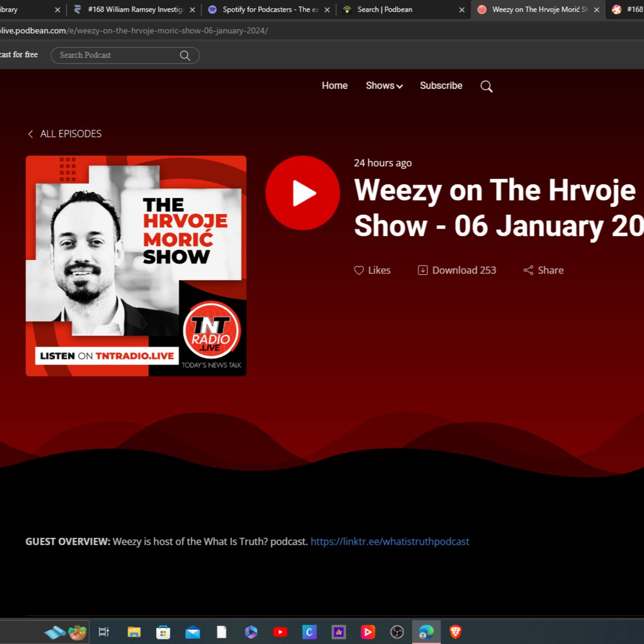Focus the Search Podcast input field
This screenshot has height=644, width=644.
point(125,55)
